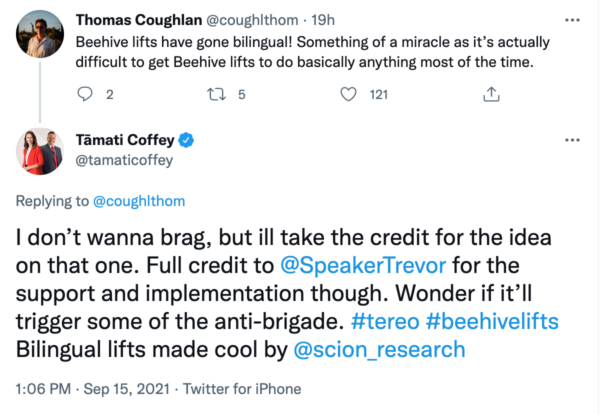
Task: Open the #tereo hashtag
Action: 462,323
